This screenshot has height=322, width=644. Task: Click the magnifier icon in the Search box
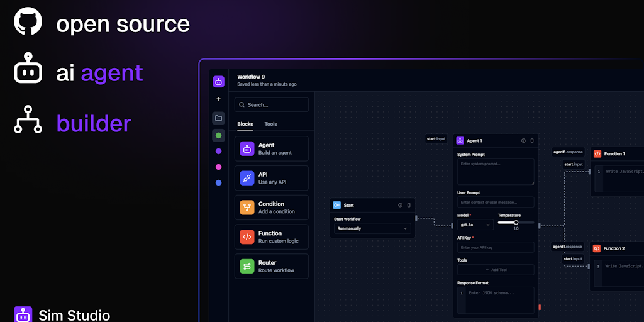pos(242,105)
